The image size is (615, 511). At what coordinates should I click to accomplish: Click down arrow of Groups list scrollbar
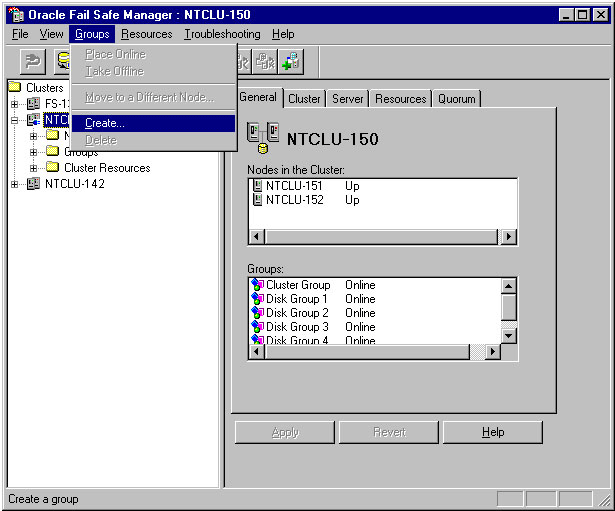click(509, 336)
